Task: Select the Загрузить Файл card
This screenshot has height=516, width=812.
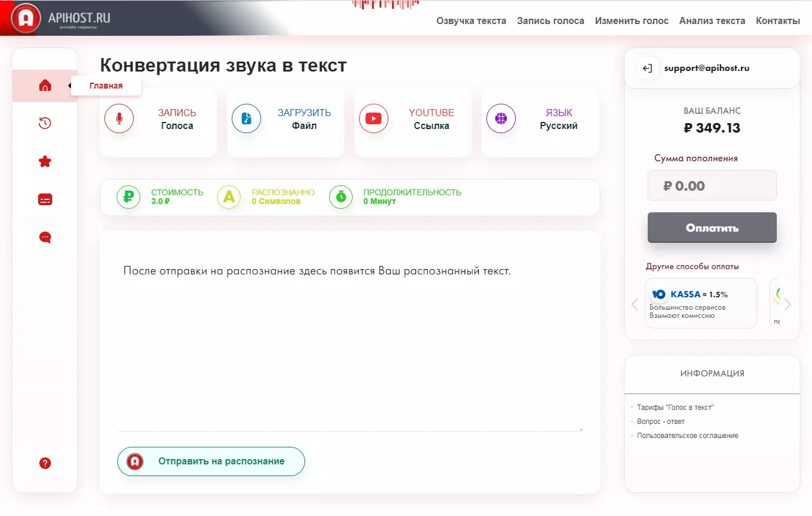Action: [286, 122]
